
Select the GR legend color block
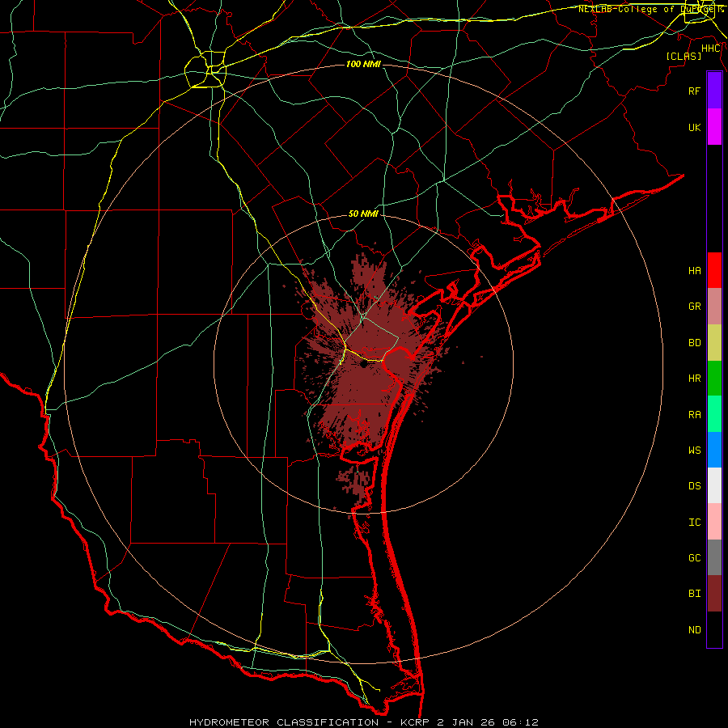pyautogui.click(x=714, y=307)
